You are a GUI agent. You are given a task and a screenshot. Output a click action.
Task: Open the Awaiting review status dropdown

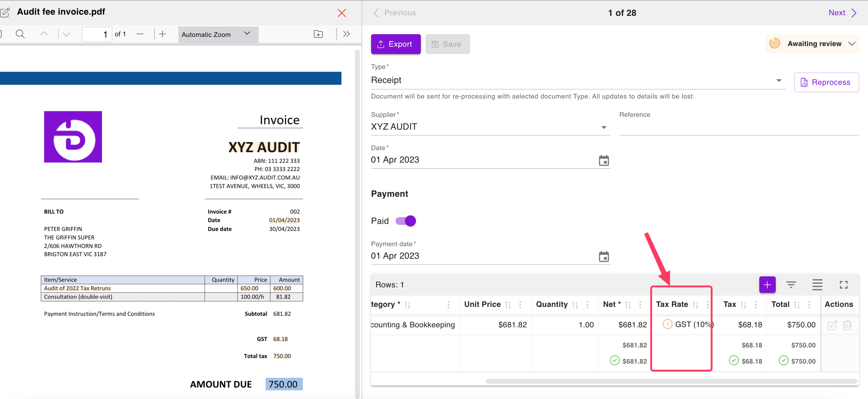tap(811, 44)
